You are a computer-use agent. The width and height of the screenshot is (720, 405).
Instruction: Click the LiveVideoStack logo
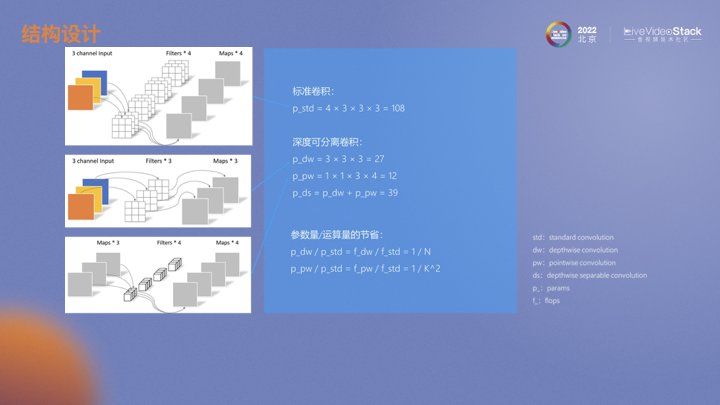click(x=661, y=34)
